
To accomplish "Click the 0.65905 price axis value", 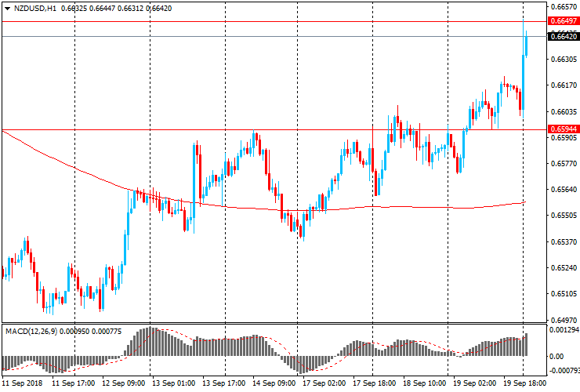I will tap(564, 138).
